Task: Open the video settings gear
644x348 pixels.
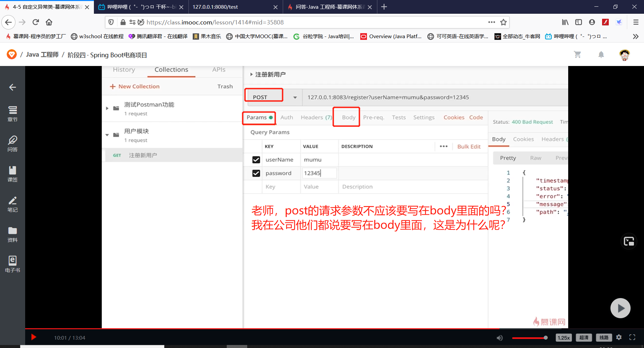Action: [619, 337]
